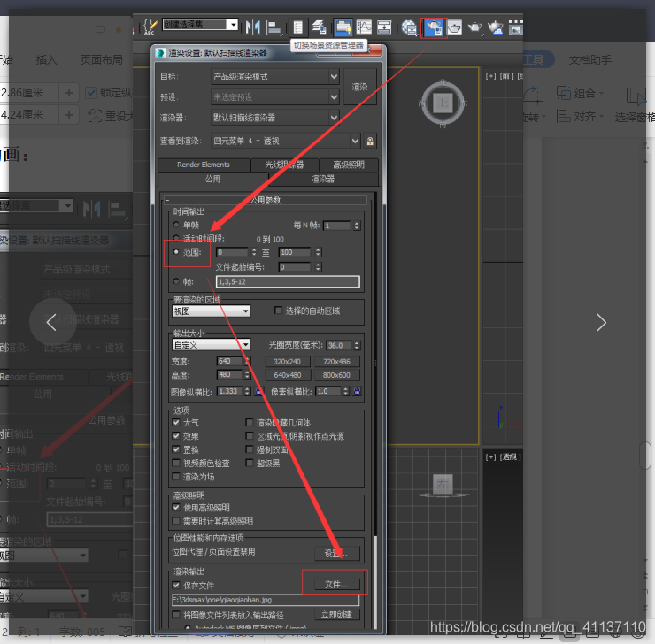Select the 单帧 single frame radio button
Image resolution: width=655 pixels, height=644 pixels.
[176, 225]
